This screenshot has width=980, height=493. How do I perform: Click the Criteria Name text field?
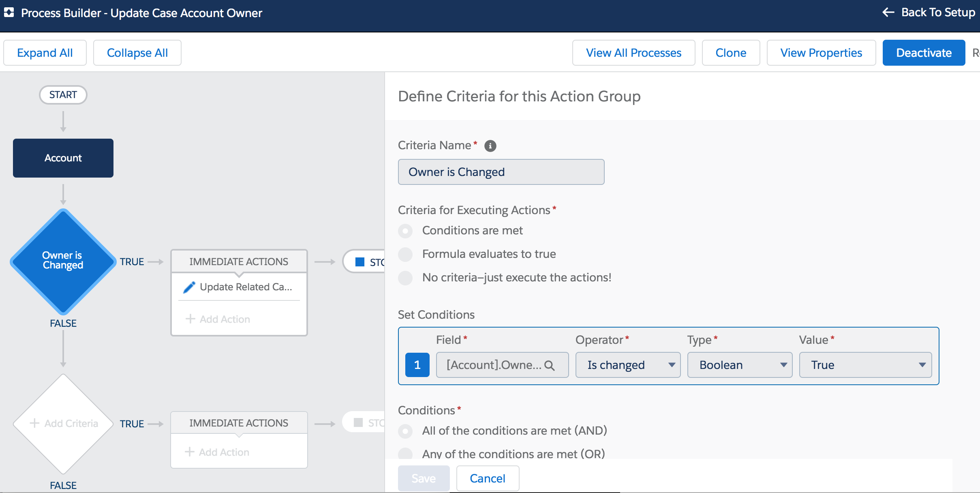pos(501,172)
